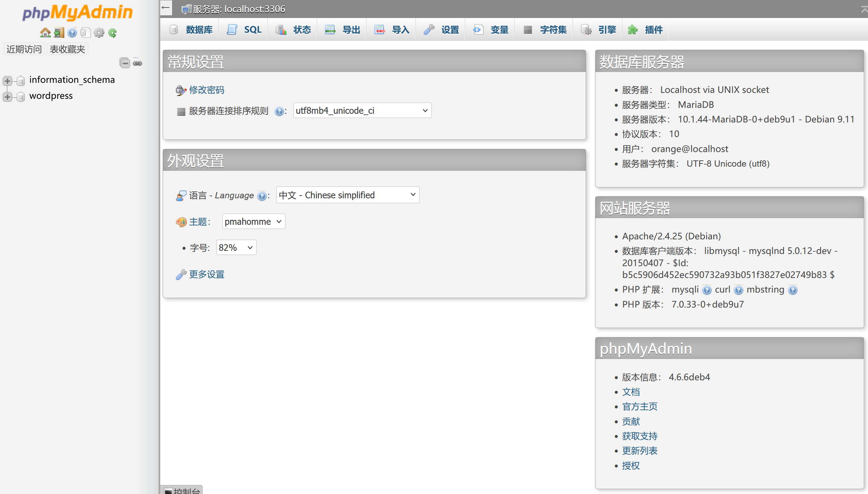This screenshot has height=494, width=868.
Task: Open navigation panel settings gear icon
Action: coord(99,33)
